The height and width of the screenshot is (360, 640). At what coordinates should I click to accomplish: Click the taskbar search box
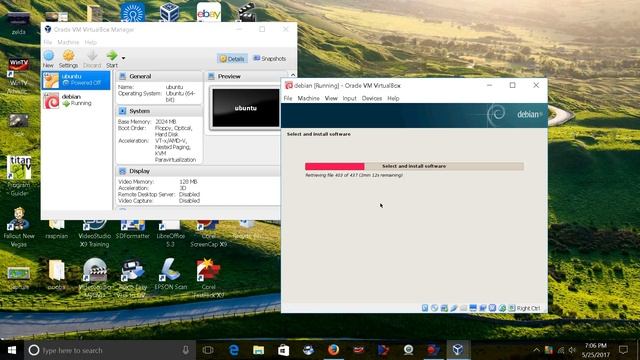(x=110, y=350)
